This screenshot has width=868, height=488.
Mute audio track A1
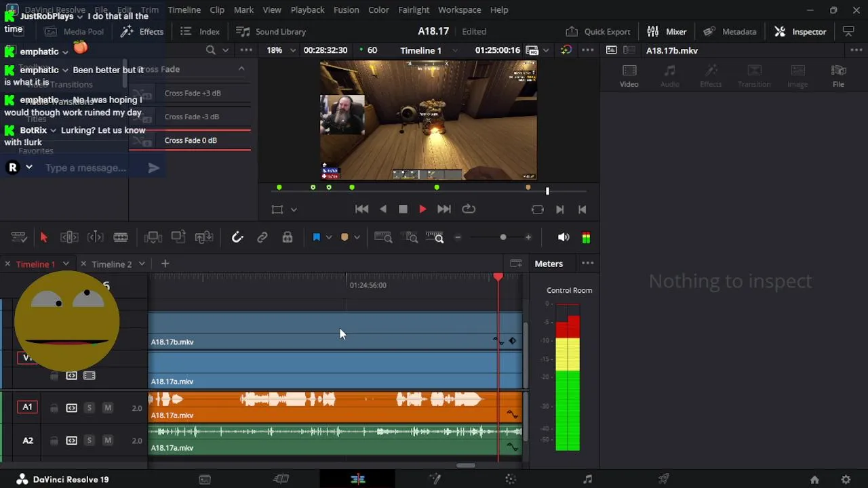click(x=107, y=407)
